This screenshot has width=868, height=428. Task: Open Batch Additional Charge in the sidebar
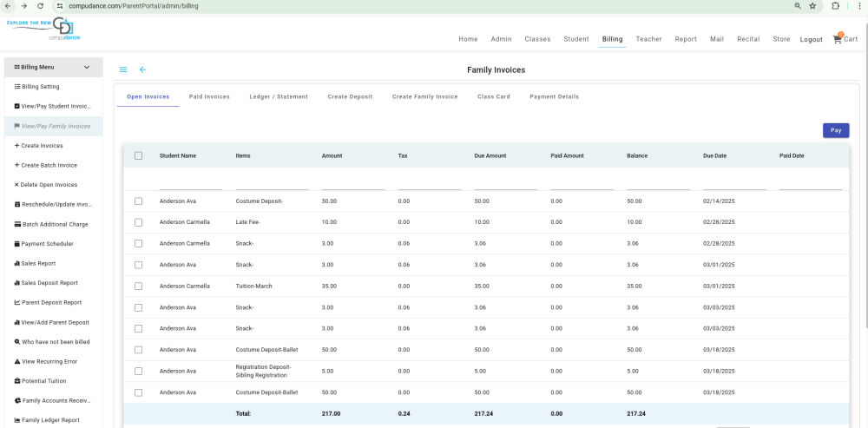click(x=53, y=224)
